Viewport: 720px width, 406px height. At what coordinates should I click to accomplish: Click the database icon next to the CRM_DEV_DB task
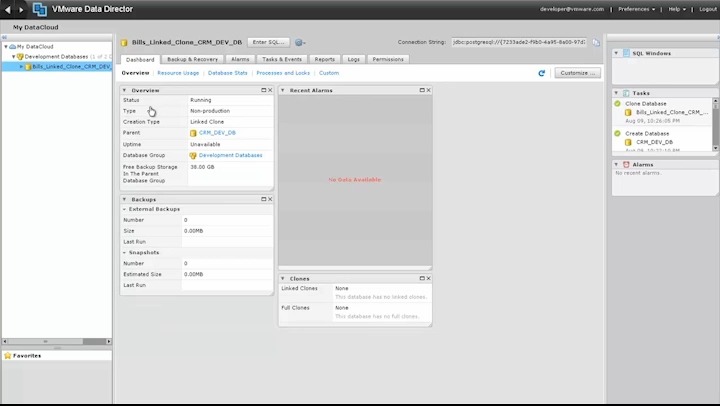tap(628, 142)
